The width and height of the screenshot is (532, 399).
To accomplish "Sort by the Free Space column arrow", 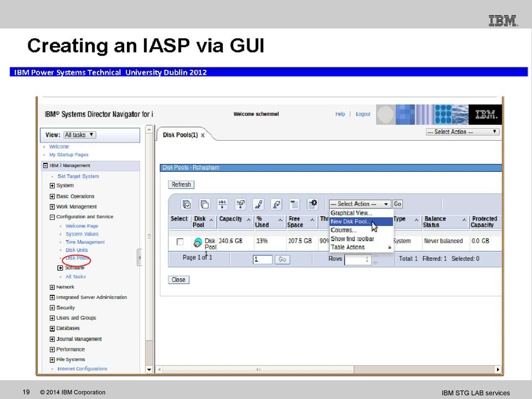I will click(312, 220).
